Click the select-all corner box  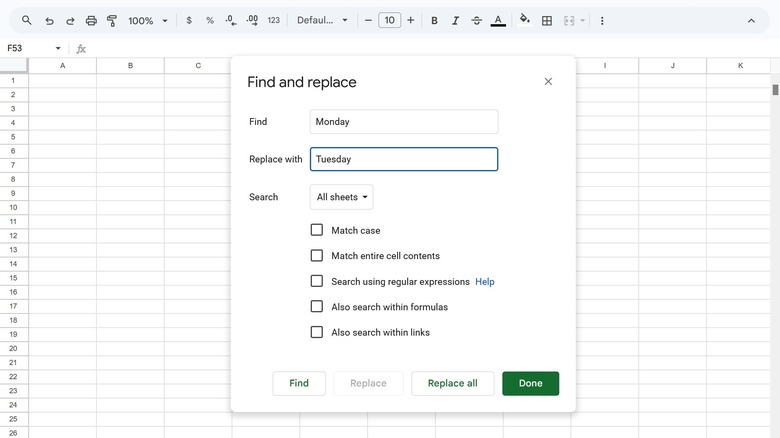pyautogui.click(x=13, y=65)
